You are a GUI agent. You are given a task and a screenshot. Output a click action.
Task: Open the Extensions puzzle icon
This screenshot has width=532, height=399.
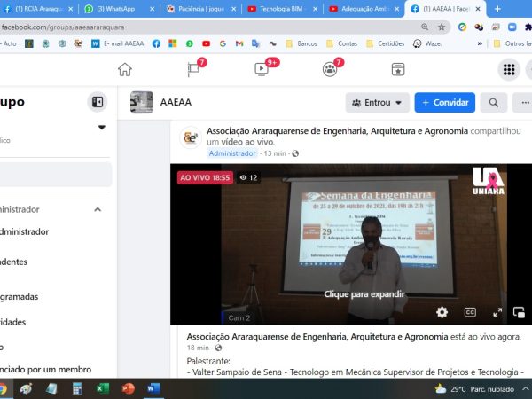[x=528, y=27]
